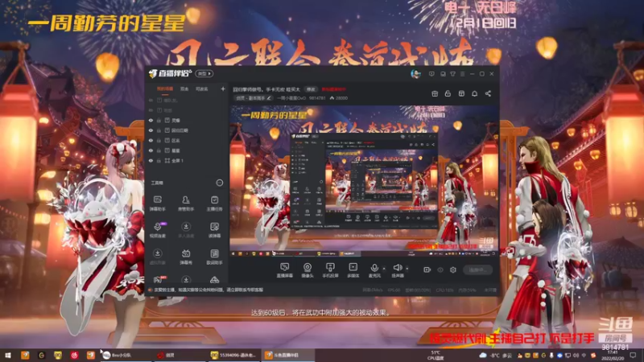Click the pencil edit icon beside stream category
The width and height of the screenshot is (644, 362).
pos(269,98)
